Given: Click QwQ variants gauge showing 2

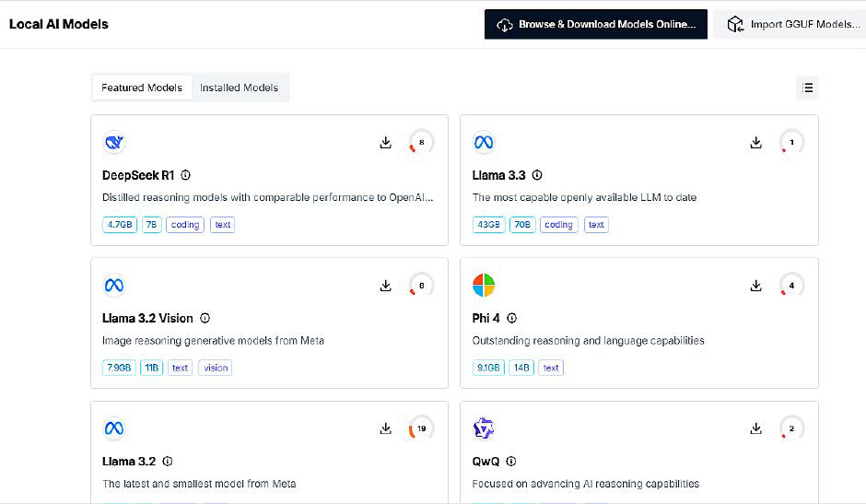Looking at the screenshot, I should point(791,428).
